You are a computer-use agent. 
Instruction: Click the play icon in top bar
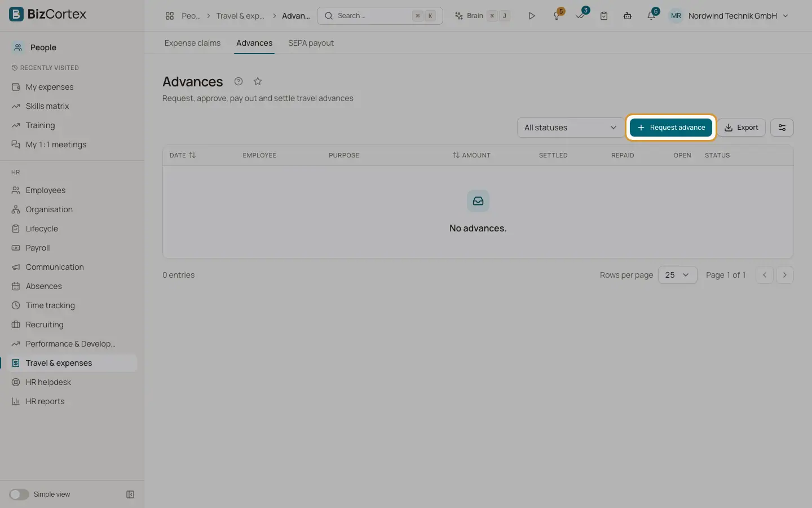[531, 16]
